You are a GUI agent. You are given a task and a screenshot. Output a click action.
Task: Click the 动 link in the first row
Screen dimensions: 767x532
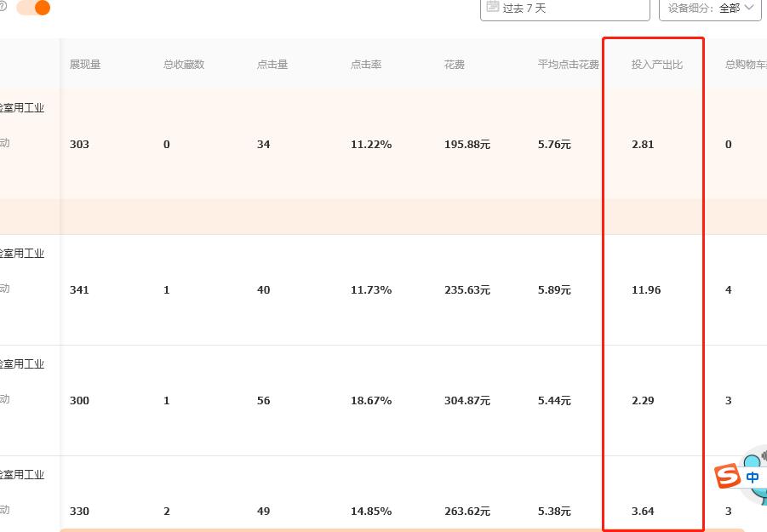point(3,142)
